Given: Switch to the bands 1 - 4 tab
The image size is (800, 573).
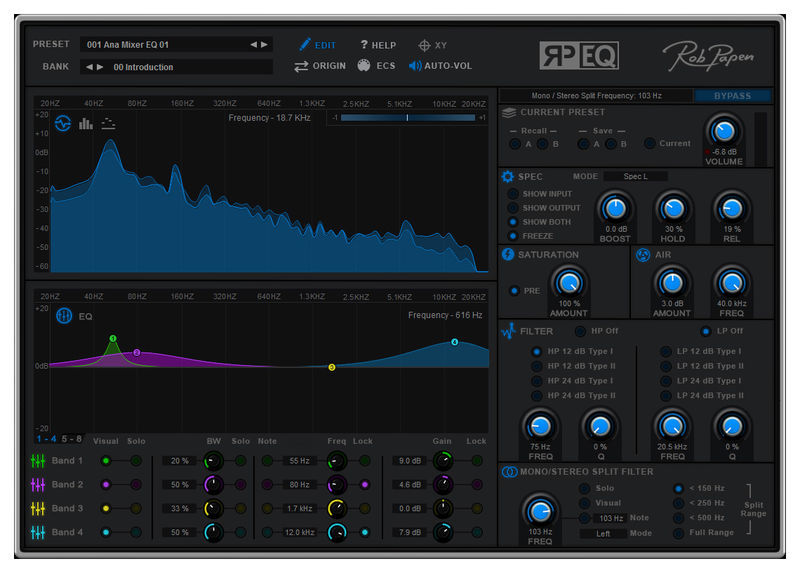Looking at the screenshot, I should 46,439.
